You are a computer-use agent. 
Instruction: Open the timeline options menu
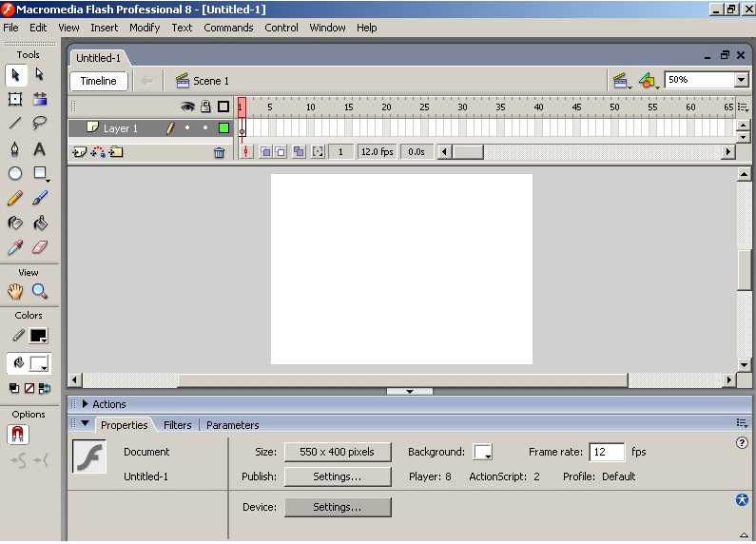[x=743, y=107]
